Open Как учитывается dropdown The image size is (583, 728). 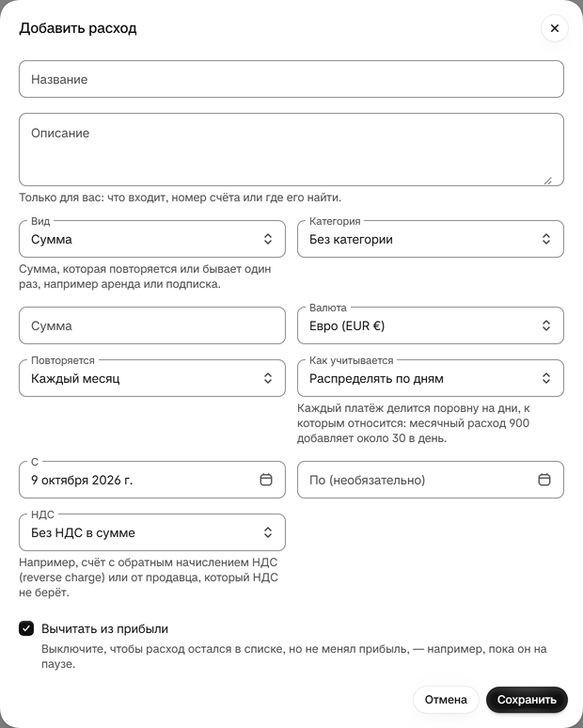pyautogui.click(x=431, y=378)
